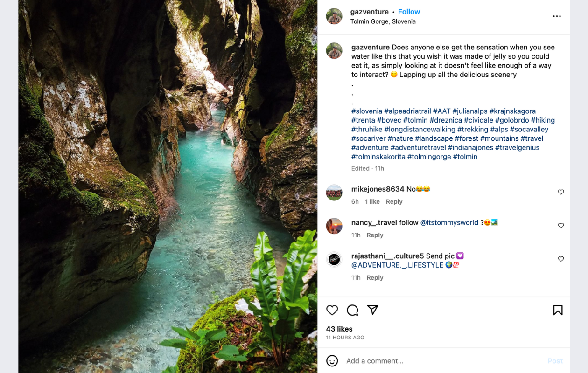Open the comment box via speech bubble icon
Image resolution: width=588 pixels, height=373 pixels.
[352, 310]
